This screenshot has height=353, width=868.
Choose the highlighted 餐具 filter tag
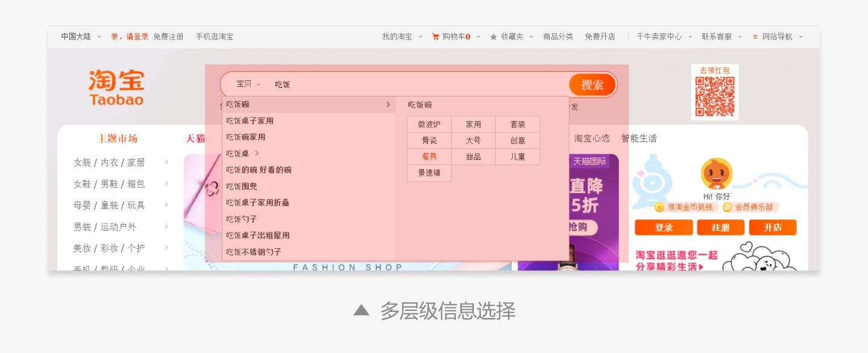click(429, 157)
